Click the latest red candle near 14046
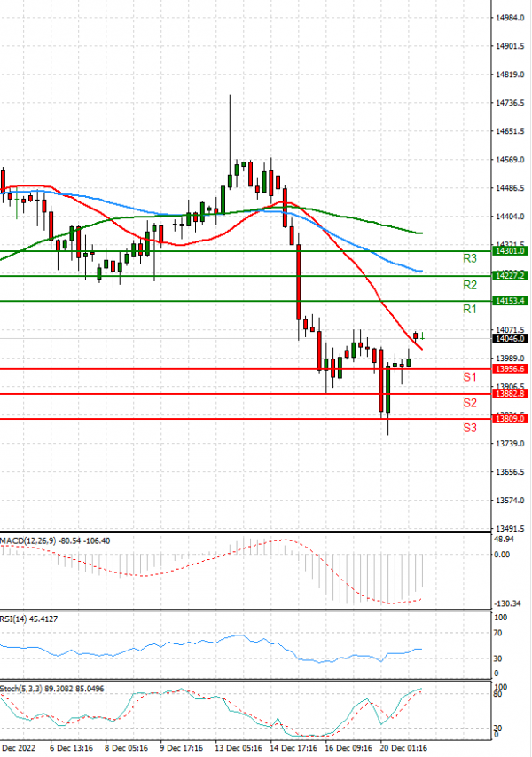The image size is (532, 757). click(415, 336)
